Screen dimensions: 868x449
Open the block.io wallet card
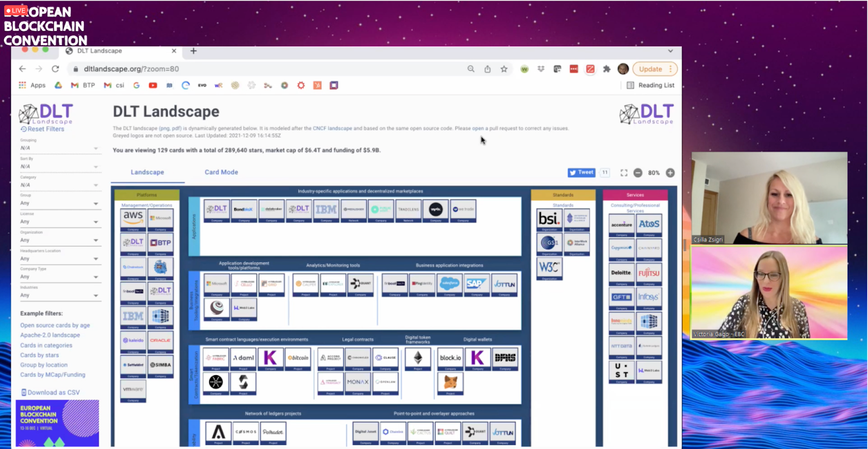[450, 358]
